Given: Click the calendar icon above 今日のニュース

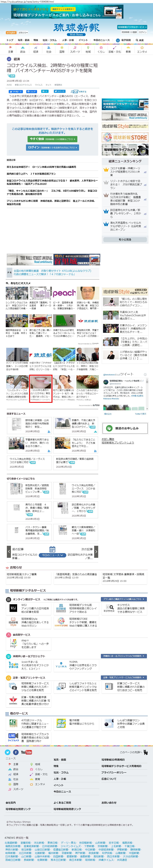Looking at the screenshot, I should 52,549.
